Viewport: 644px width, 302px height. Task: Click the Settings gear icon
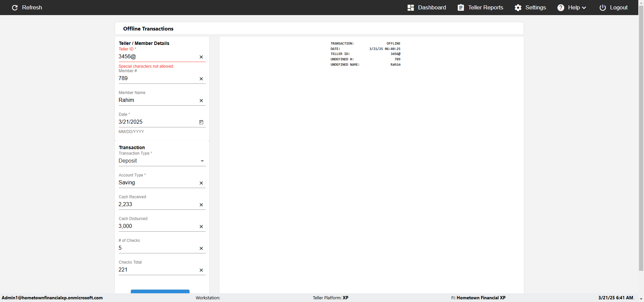click(x=518, y=7)
